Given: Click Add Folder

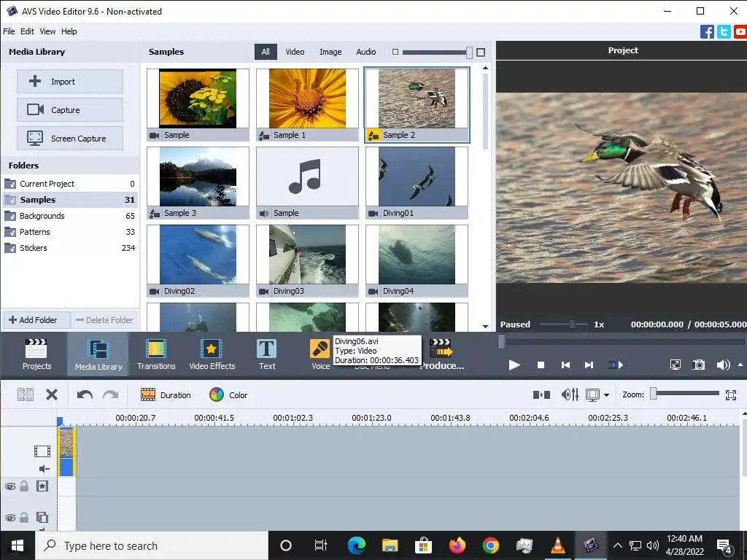Looking at the screenshot, I should 36,320.
